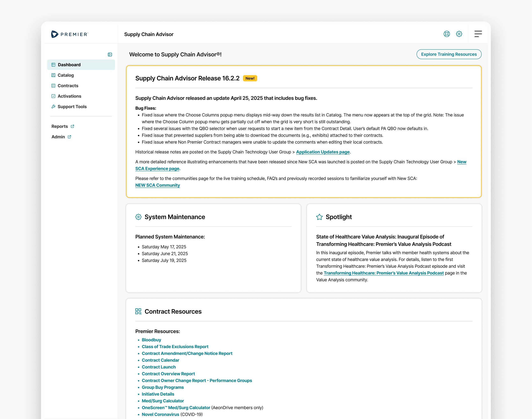
Task: Click Explore Training Resources button
Action: pyautogui.click(x=449, y=54)
